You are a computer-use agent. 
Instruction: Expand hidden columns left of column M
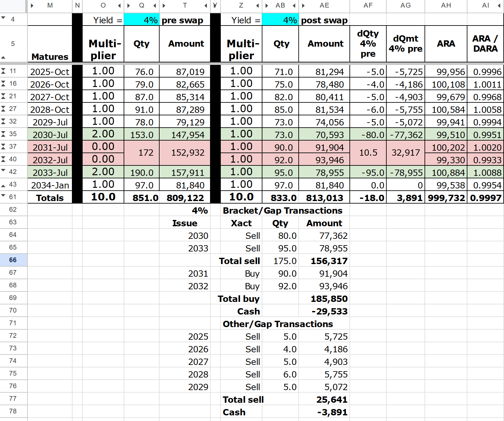pyautogui.click(x=32, y=6)
